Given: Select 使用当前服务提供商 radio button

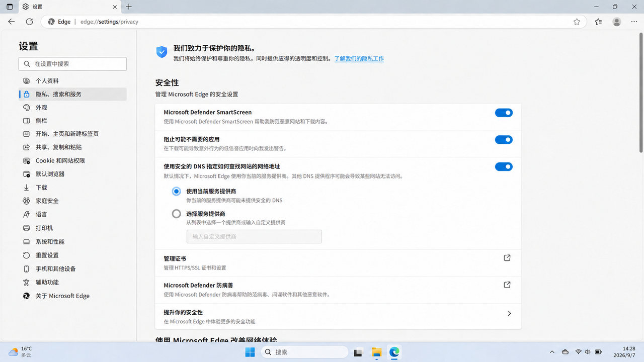Looking at the screenshot, I should tap(176, 191).
